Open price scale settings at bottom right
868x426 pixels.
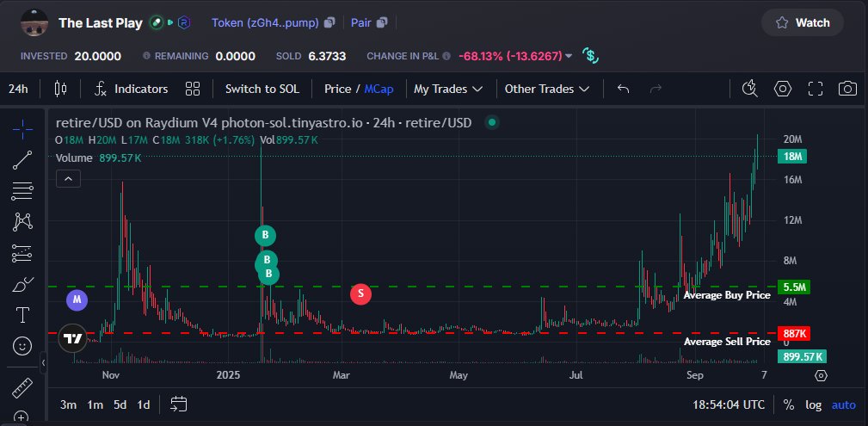pos(822,375)
